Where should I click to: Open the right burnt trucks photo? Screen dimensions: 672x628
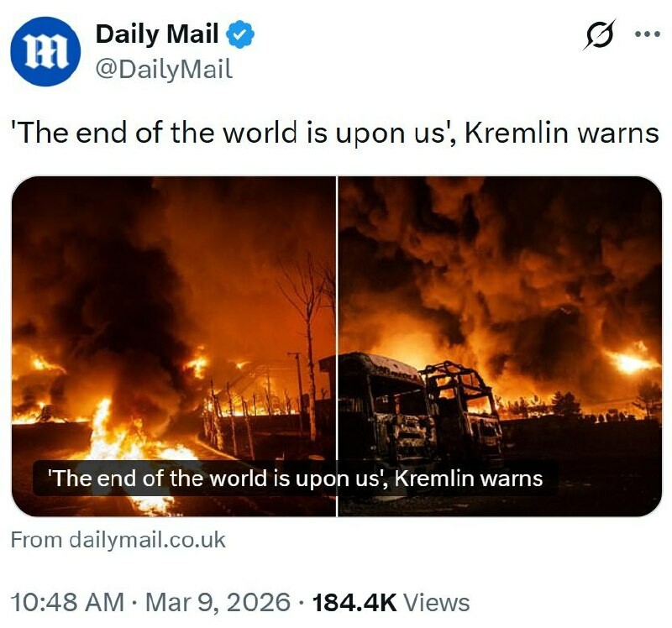pyautogui.click(x=500, y=346)
